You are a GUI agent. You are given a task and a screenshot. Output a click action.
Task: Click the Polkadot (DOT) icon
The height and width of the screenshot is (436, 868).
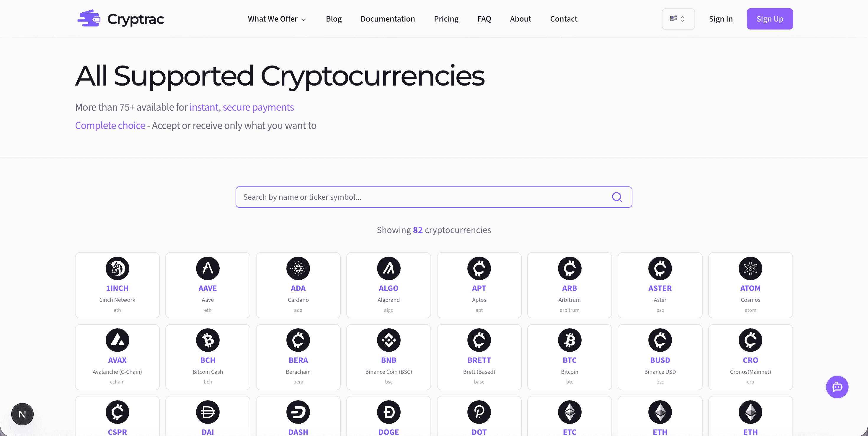click(x=479, y=412)
